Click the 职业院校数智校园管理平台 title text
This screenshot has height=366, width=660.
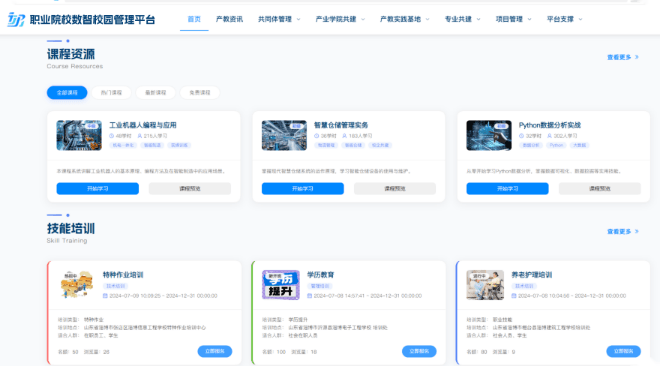pyautogui.click(x=92, y=19)
